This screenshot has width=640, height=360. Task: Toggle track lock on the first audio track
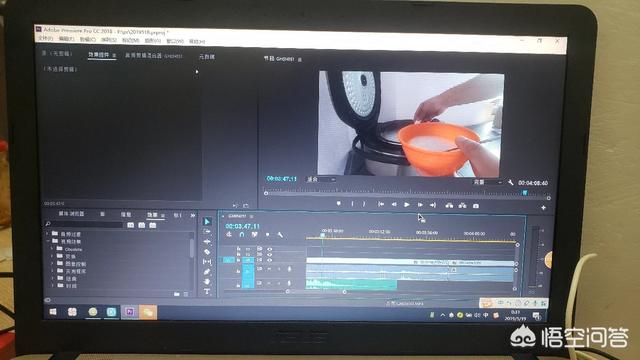[x=238, y=271]
